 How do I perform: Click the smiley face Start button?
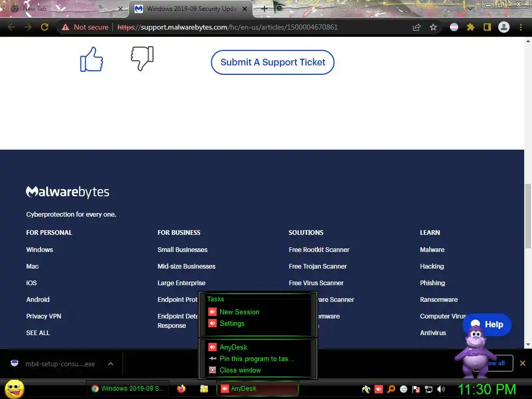(15, 389)
